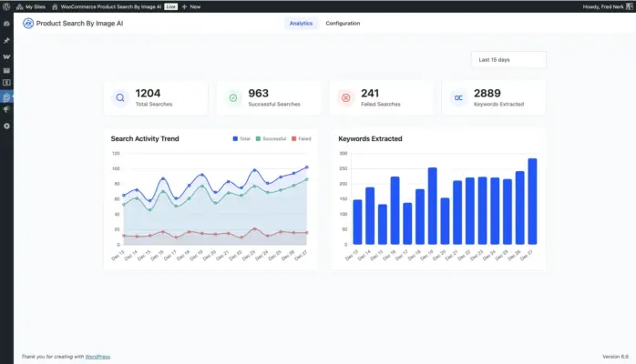Click the Keywords Extracted icon
This screenshot has width=636, height=364.
tap(458, 97)
